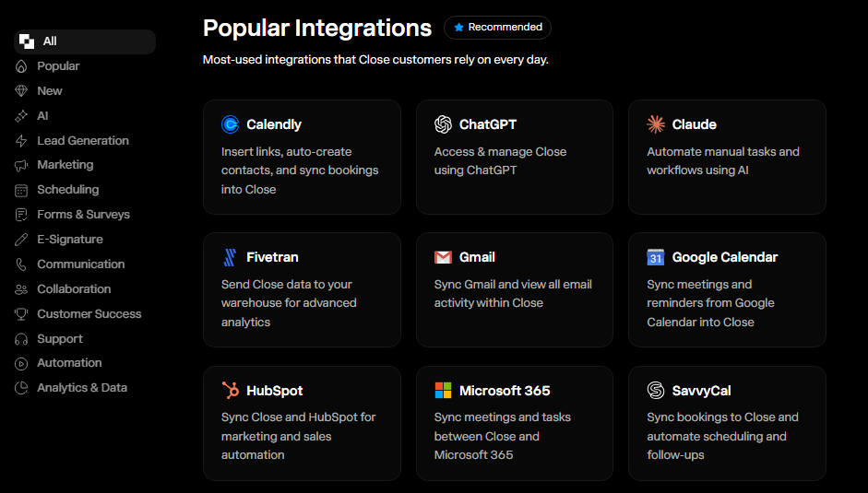Open the AI category

coord(42,116)
